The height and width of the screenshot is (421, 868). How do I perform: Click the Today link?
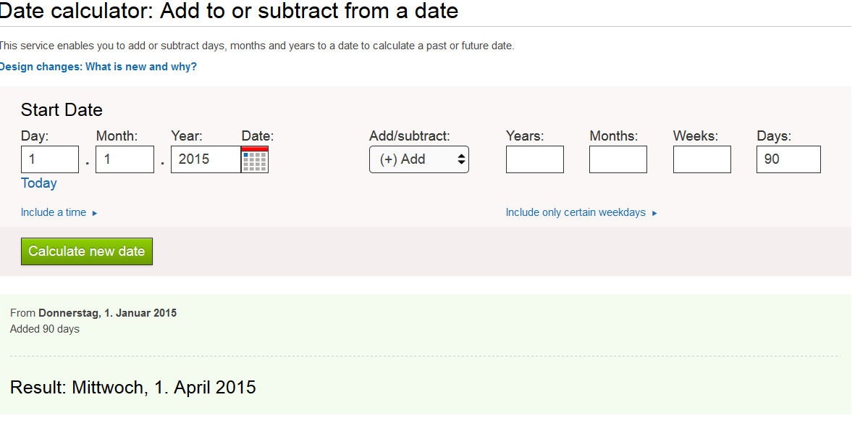pos(39,183)
